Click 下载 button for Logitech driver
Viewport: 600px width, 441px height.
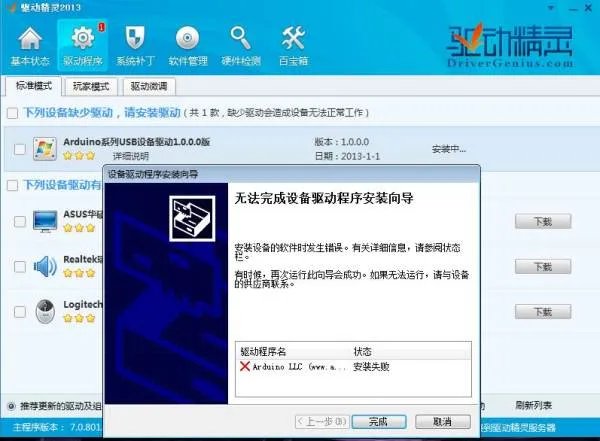tap(543, 312)
